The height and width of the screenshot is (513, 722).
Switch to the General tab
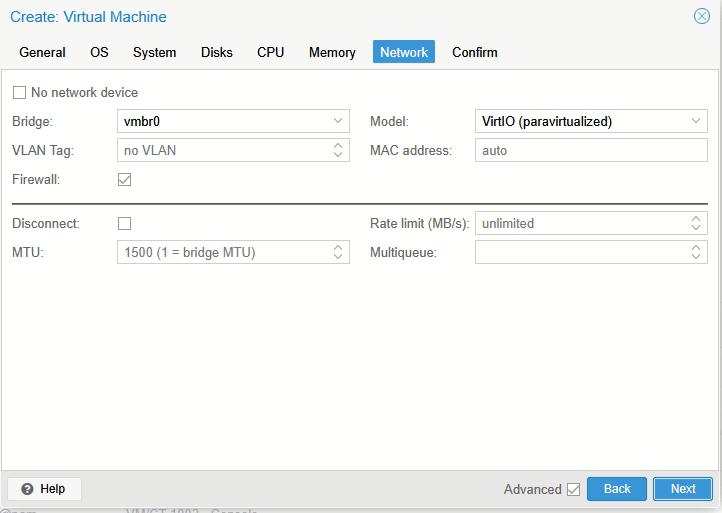(42, 52)
